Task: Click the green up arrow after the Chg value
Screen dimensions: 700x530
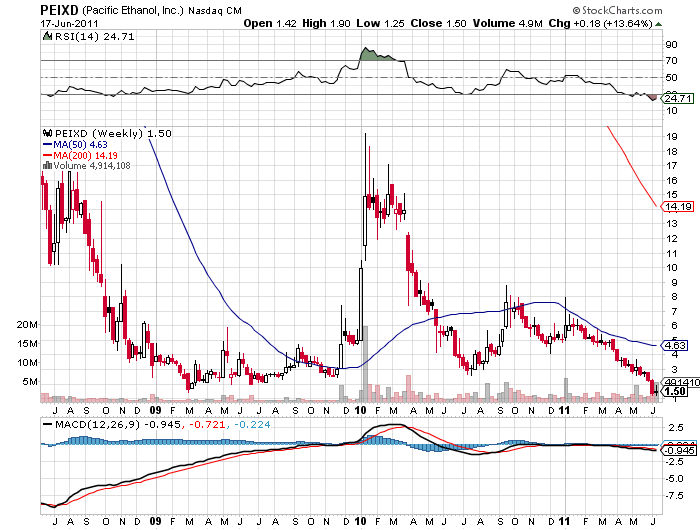Action: (x=658, y=24)
